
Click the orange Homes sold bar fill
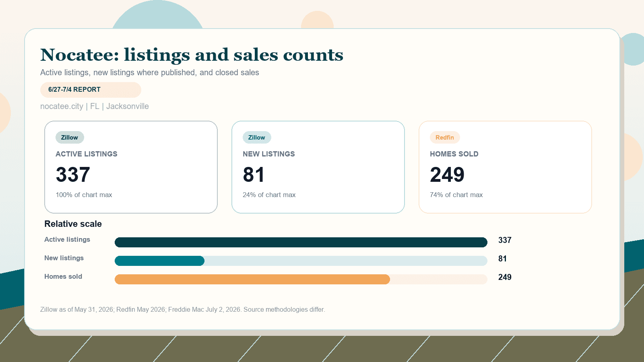pos(252,279)
